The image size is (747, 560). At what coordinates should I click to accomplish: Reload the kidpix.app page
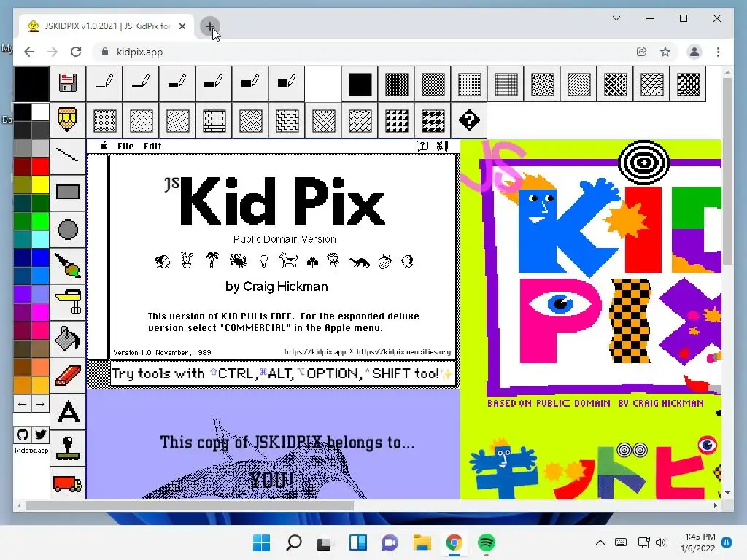pos(76,52)
